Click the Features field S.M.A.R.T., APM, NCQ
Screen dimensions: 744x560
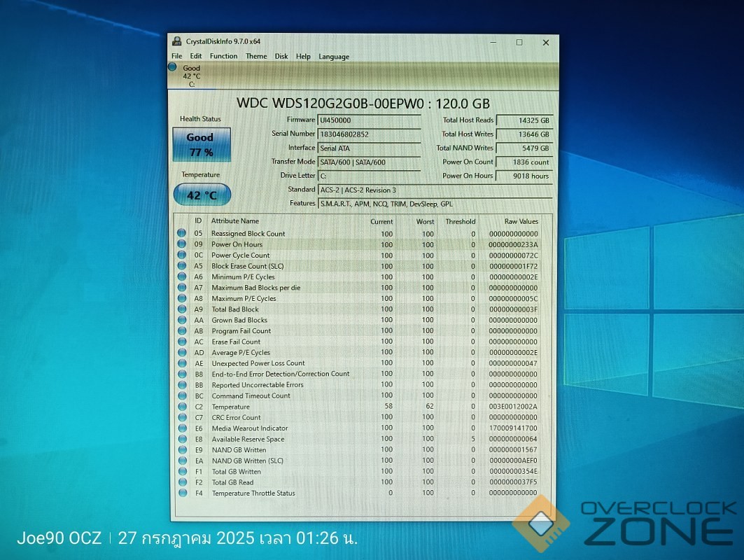(x=435, y=204)
